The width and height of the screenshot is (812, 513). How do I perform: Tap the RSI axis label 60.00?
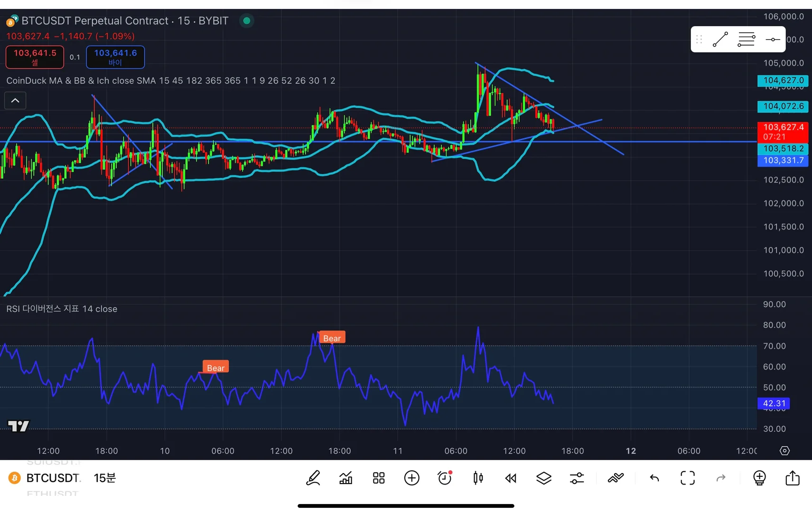click(x=775, y=367)
